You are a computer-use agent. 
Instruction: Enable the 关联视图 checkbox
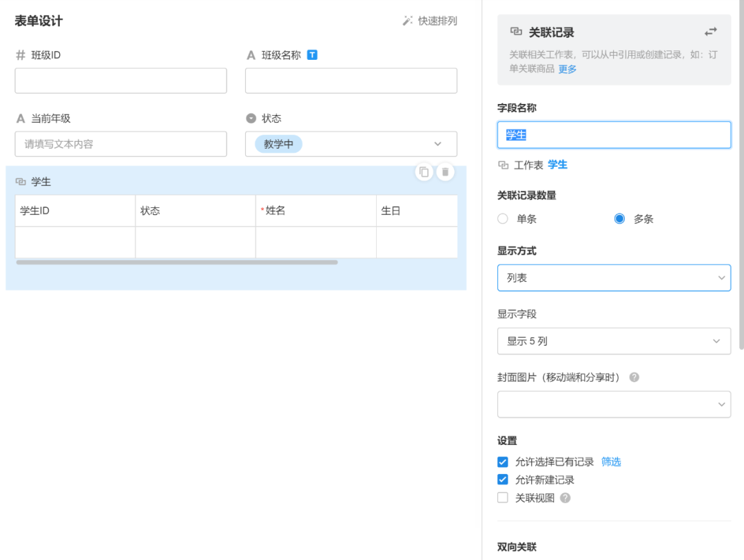pos(502,497)
